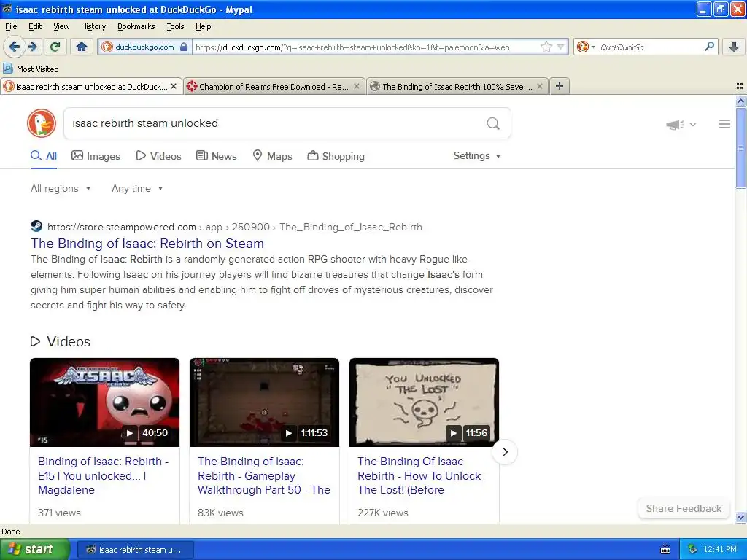Click the keyboard icon in the system tray

pos(665,550)
